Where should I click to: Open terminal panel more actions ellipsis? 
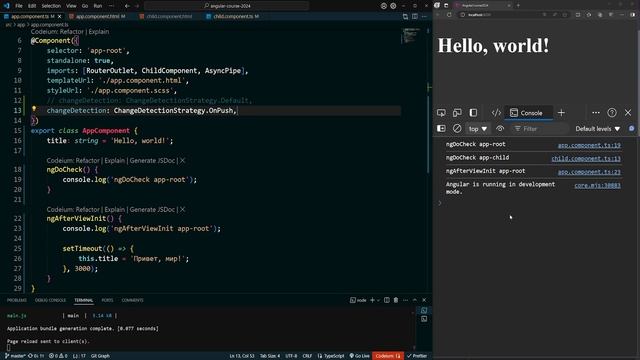405,300
